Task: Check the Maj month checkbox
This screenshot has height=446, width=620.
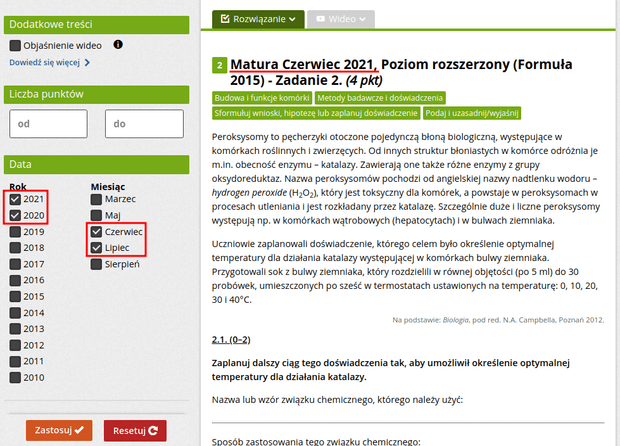Action: click(96, 215)
